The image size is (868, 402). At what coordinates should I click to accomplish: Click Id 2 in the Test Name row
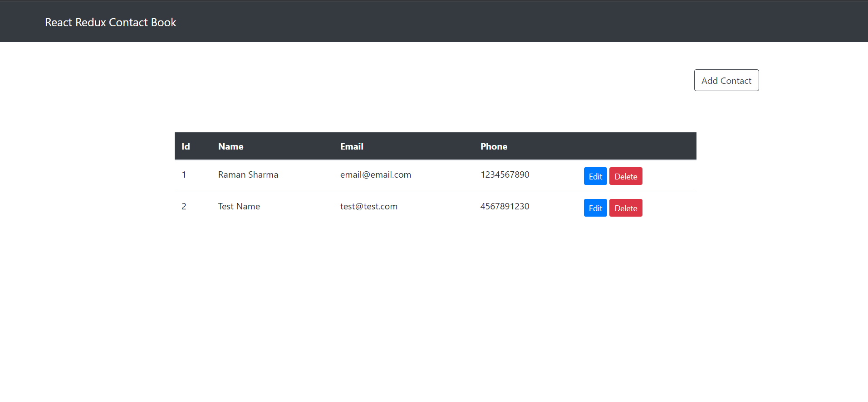184,206
